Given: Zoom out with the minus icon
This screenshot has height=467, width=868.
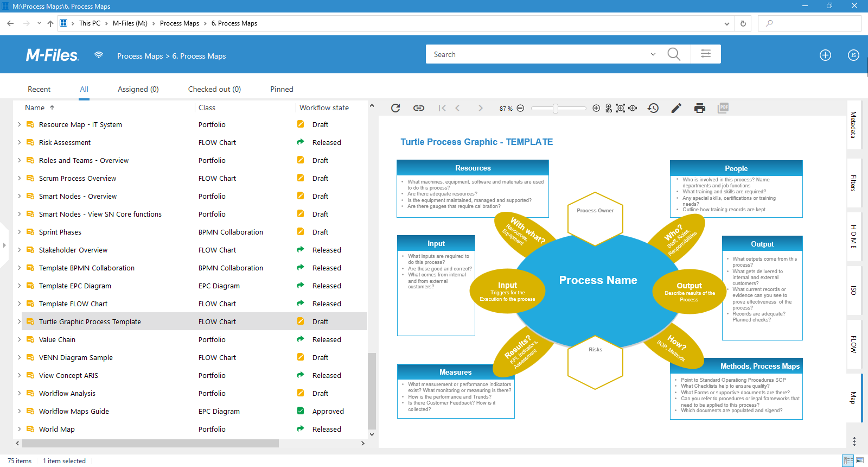Looking at the screenshot, I should click(520, 108).
